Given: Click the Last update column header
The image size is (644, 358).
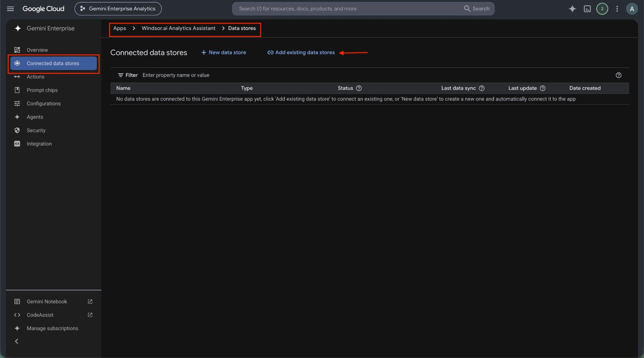Looking at the screenshot, I should (x=522, y=88).
